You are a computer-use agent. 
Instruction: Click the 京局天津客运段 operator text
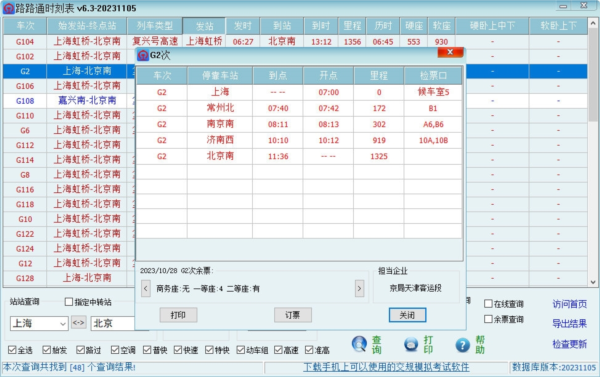416,288
